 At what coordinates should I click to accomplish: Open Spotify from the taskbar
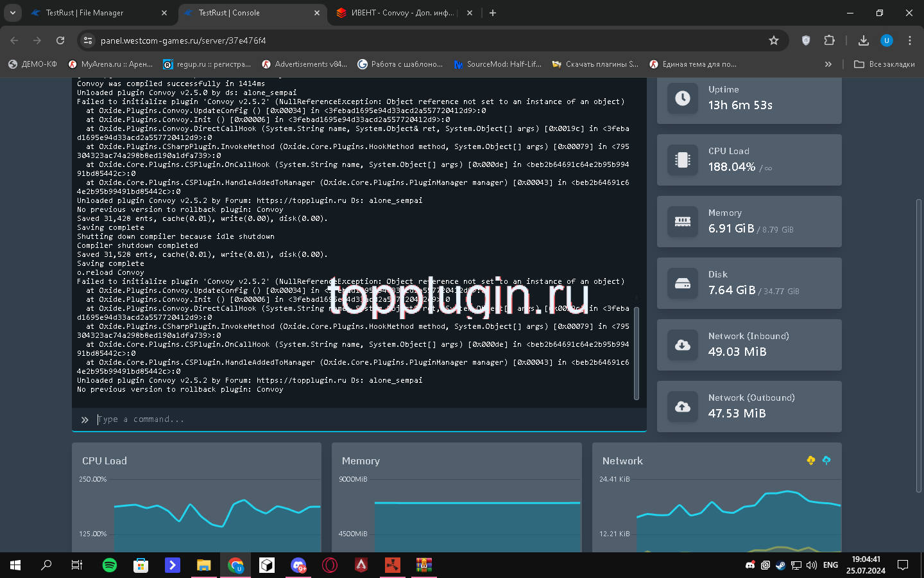[x=110, y=565]
